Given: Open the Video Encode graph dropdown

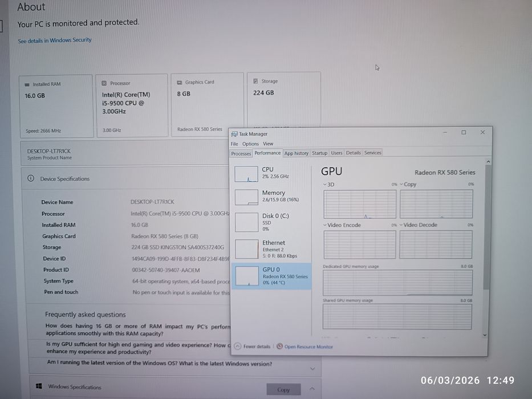Looking at the screenshot, I should click(x=342, y=225).
